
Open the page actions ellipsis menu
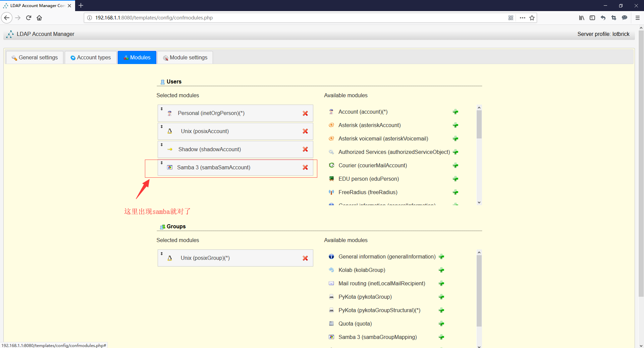coord(522,18)
